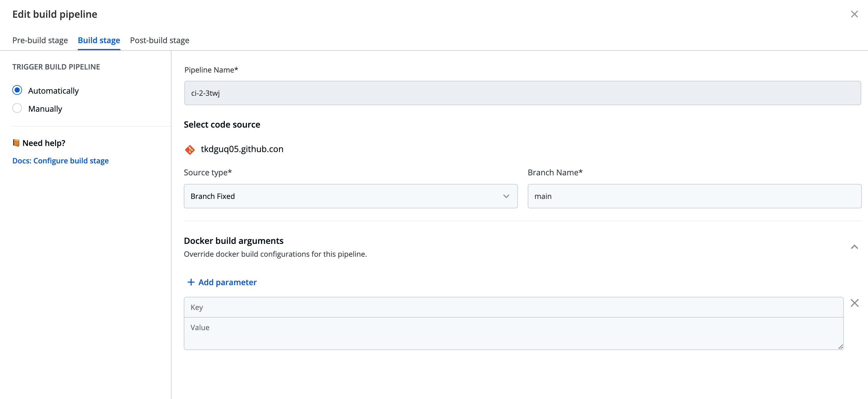This screenshot has height=399, width=868.
Task: Click the tkdguq05.github.con source icon
Action: pyautogui.click(x=190, y=149)
